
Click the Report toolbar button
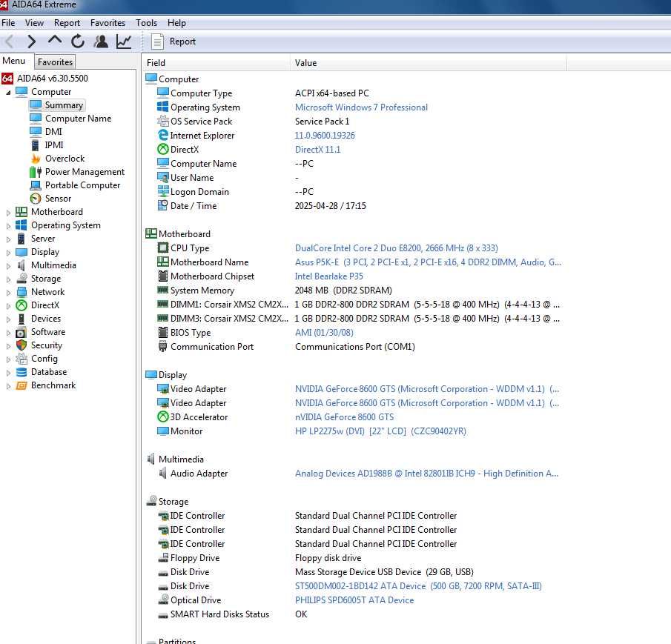173,42
